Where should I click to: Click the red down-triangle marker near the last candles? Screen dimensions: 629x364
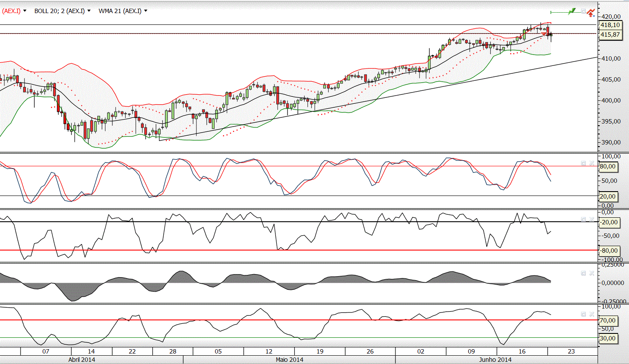tap(544, 34)
